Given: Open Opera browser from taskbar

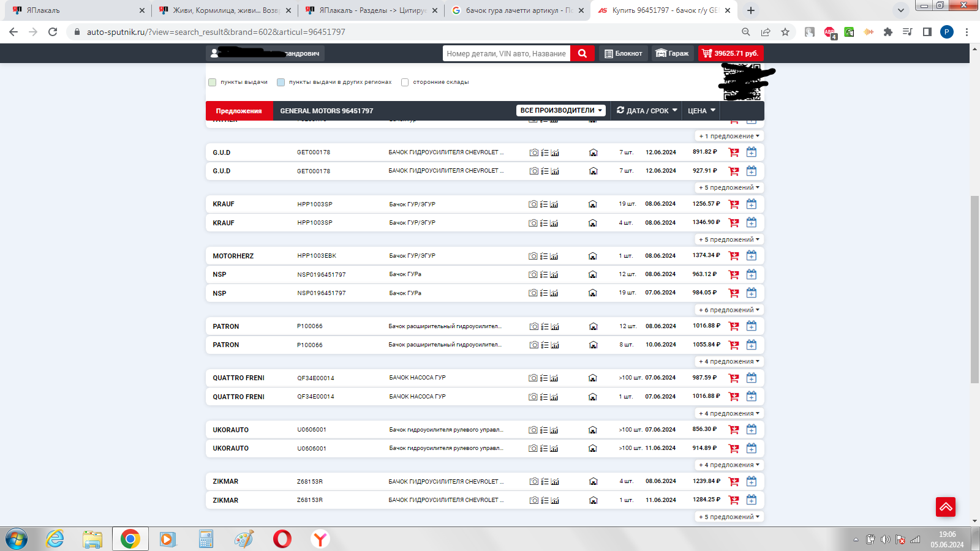Looking at the screenshot, I should [282, 539].
